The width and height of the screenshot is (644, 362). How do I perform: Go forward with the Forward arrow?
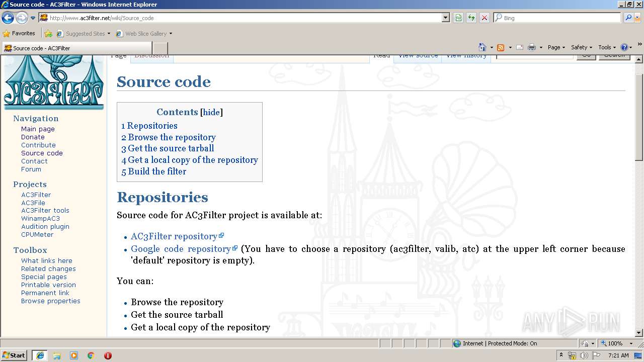tap(22, 18)
